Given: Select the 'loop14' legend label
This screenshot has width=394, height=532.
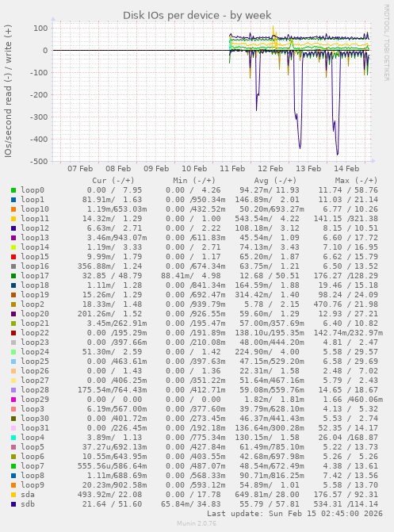Looking at the screenshot, I should click(x=35, y=247).
